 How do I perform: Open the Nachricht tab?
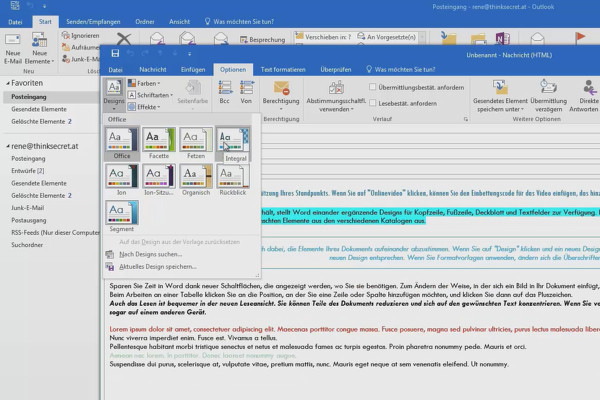pyautogui.click(x=153, y=70)
